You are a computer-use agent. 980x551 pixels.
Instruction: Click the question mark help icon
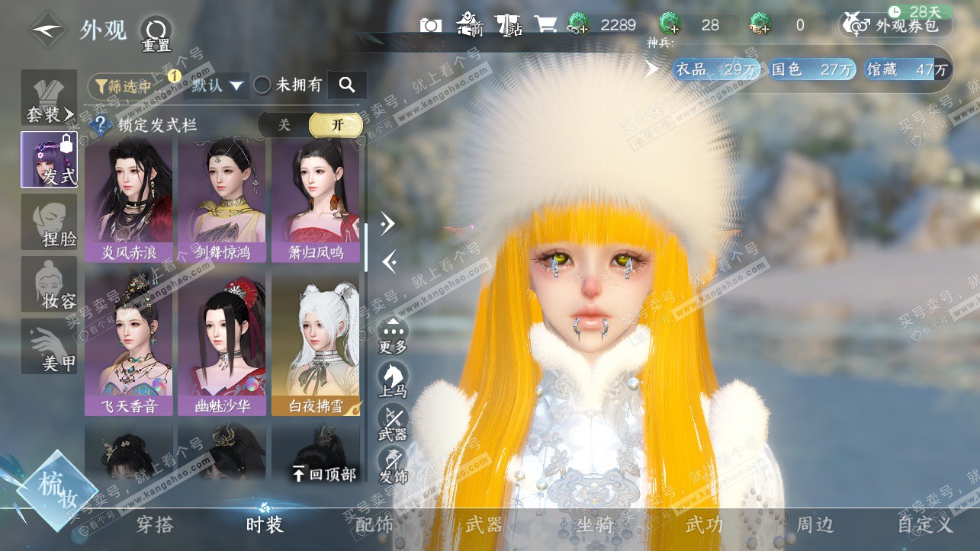pos(98,125)
